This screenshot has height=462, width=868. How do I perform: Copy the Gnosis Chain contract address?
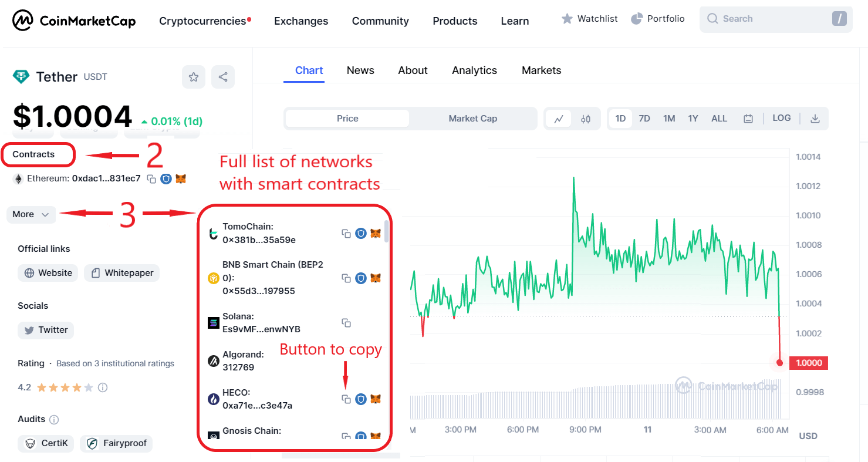346,436
